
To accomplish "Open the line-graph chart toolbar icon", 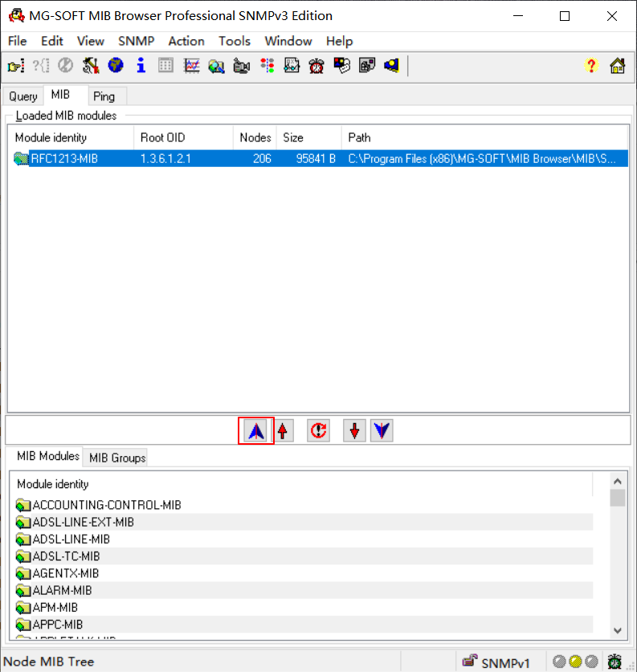I will 192,66.
